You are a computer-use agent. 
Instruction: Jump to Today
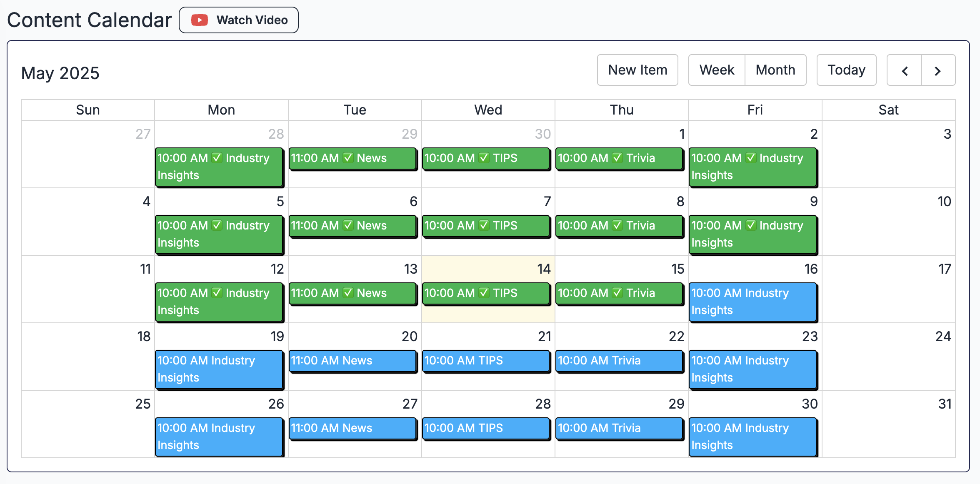pyautogui.click(x=846, y=70)
